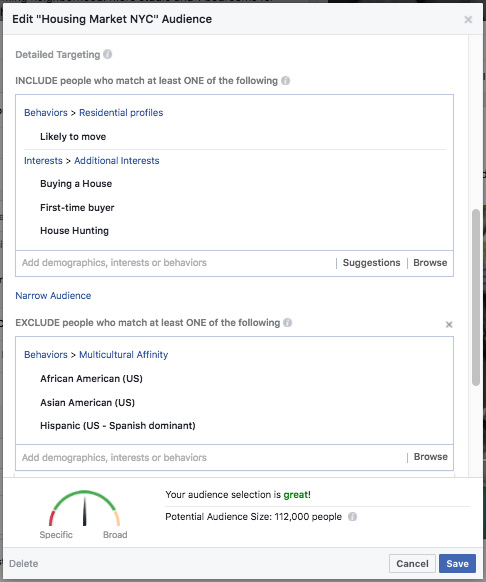
Task: Click the include demographics input field
Action: (x=176, y=263)
